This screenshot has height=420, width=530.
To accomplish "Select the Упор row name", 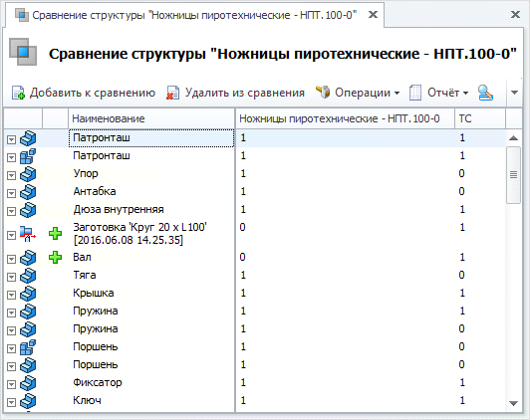I will [86, 173].
